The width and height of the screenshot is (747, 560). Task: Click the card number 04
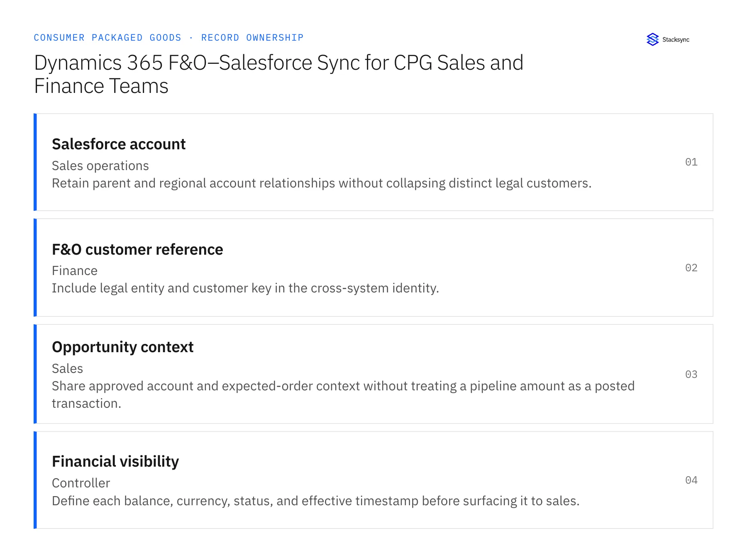point(691,480)
